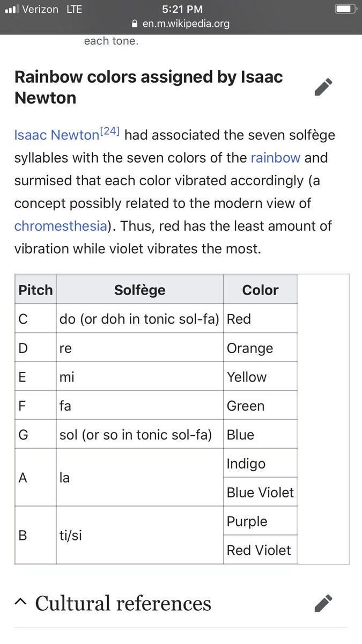Tap the 5:21 PM clock
This screenshot has width=362, height=644.
coord(181,9)
